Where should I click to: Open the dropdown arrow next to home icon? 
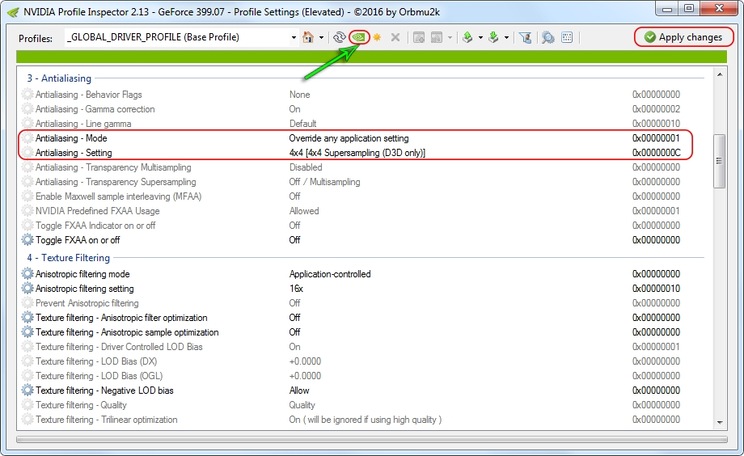coord(321,37)
